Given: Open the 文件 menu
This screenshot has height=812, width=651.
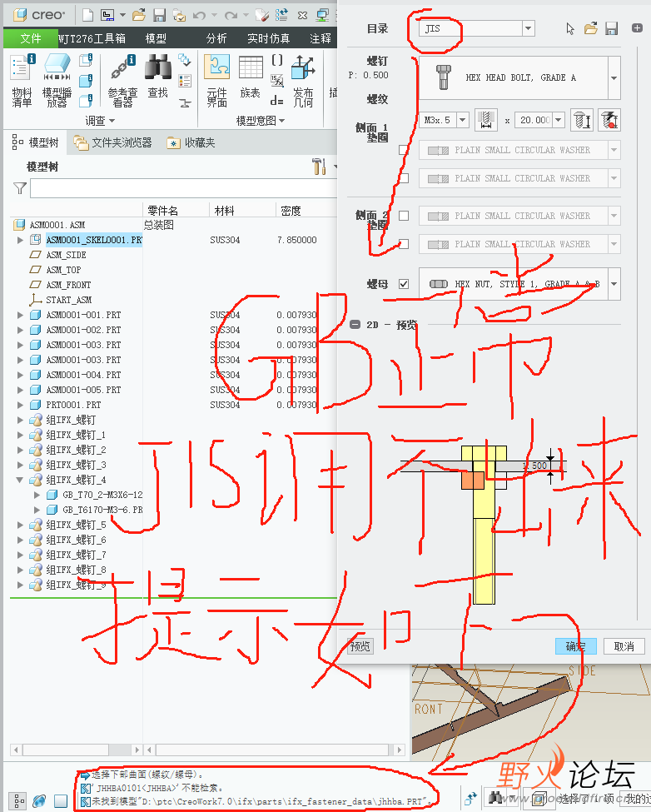Looking at the screenshot, I should click(x=31, y=38).
